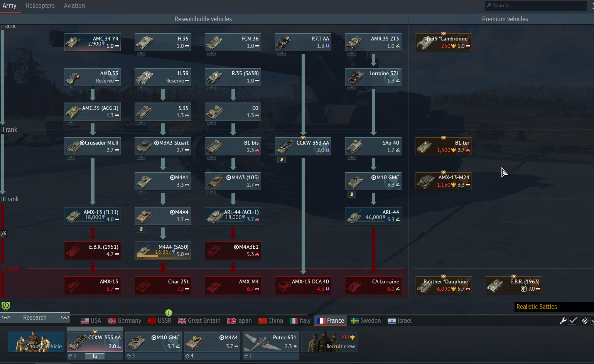Select the AMC.35 (ACG.1) vehicle card
Screen dimensions: 594x364
[x=93, y=112]
